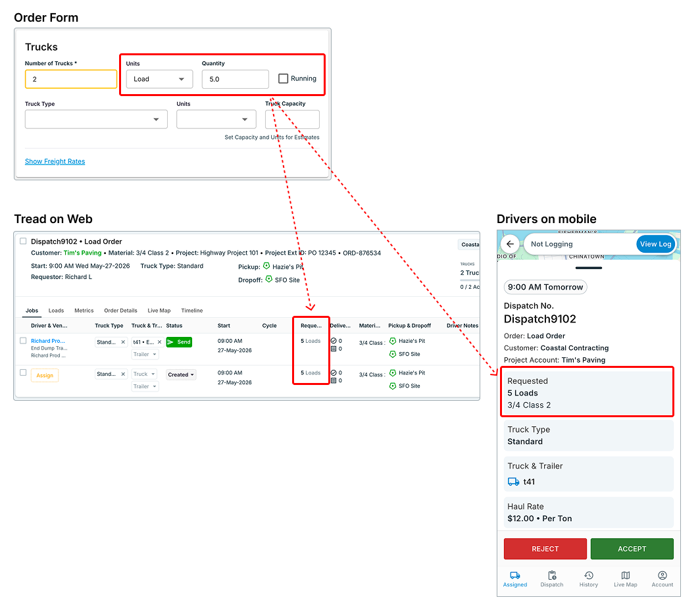Click the Truck Type column header
700x612 pixels.
(x=109, y=326)
